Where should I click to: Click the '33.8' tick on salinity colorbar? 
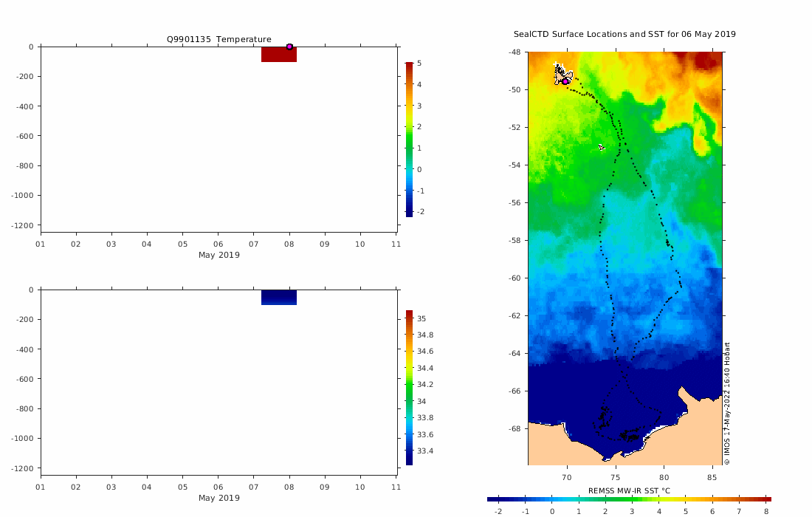click(425, 417)
